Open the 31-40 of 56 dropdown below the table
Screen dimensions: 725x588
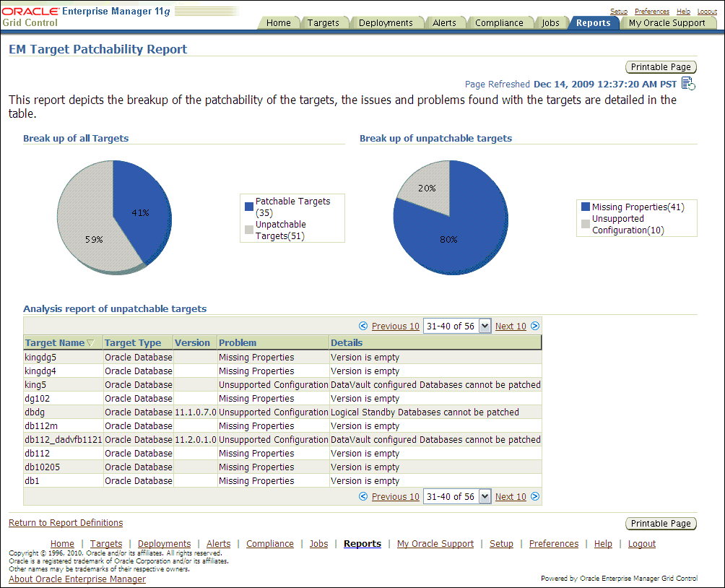coord(457,496)
